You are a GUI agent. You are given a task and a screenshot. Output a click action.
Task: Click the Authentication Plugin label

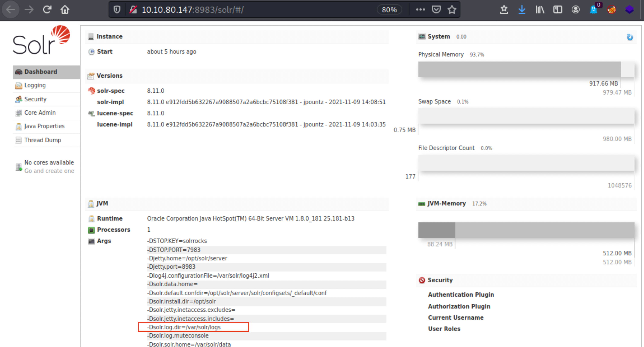point(461,295)
